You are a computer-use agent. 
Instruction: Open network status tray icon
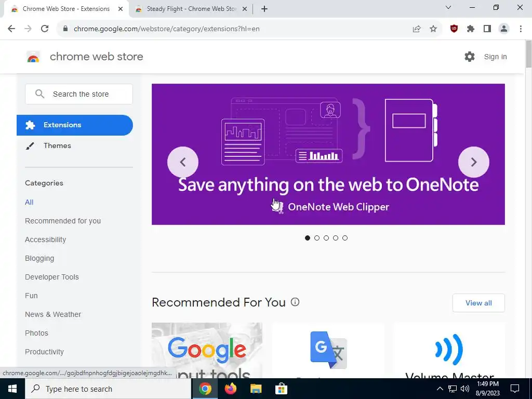453,389
